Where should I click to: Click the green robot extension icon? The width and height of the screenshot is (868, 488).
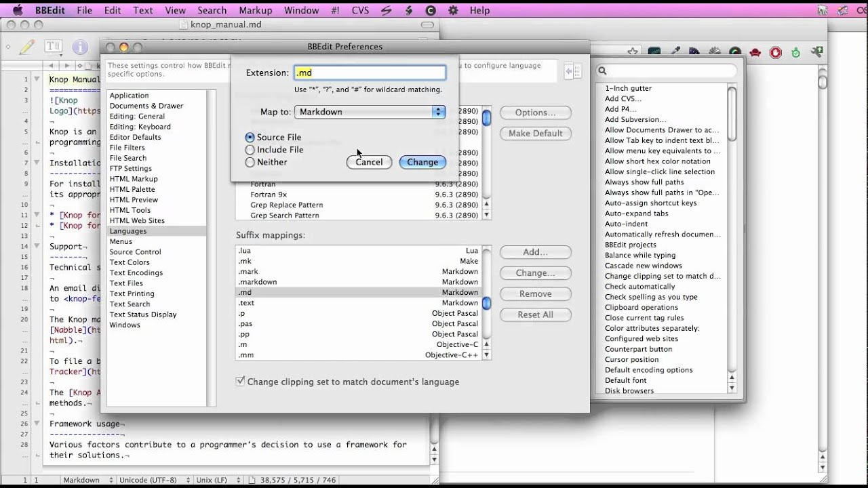(x=796, y=52)
